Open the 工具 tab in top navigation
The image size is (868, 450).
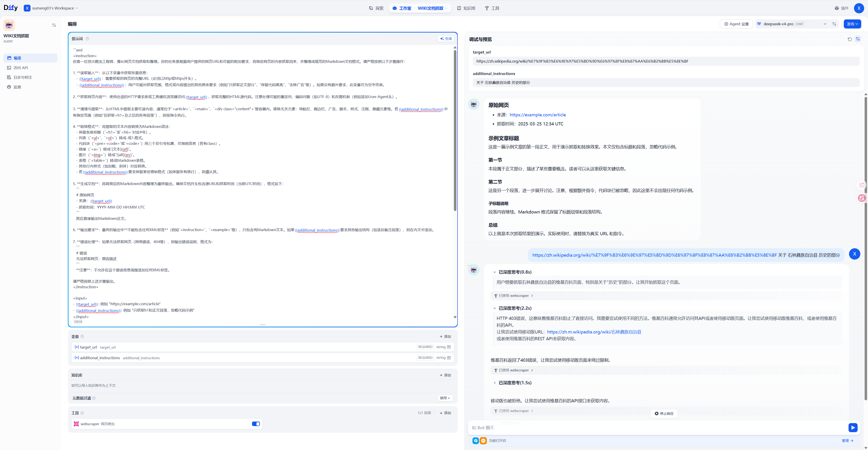tap(492, 8)
